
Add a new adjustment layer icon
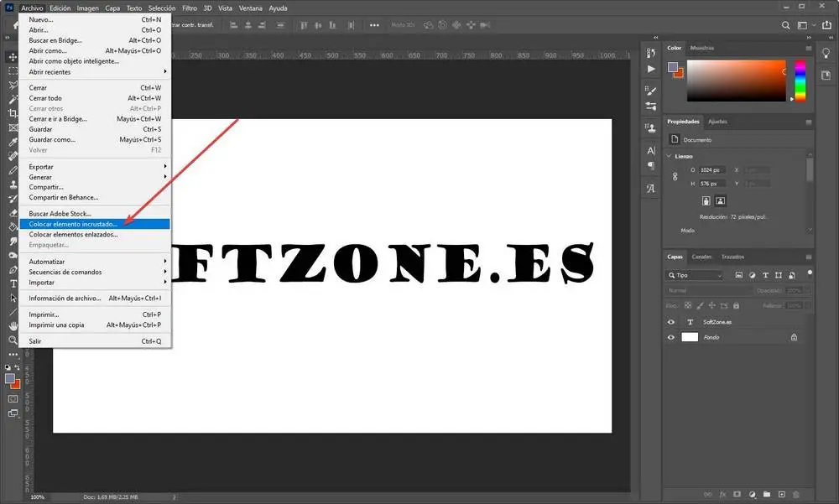(x=753, y=495)
